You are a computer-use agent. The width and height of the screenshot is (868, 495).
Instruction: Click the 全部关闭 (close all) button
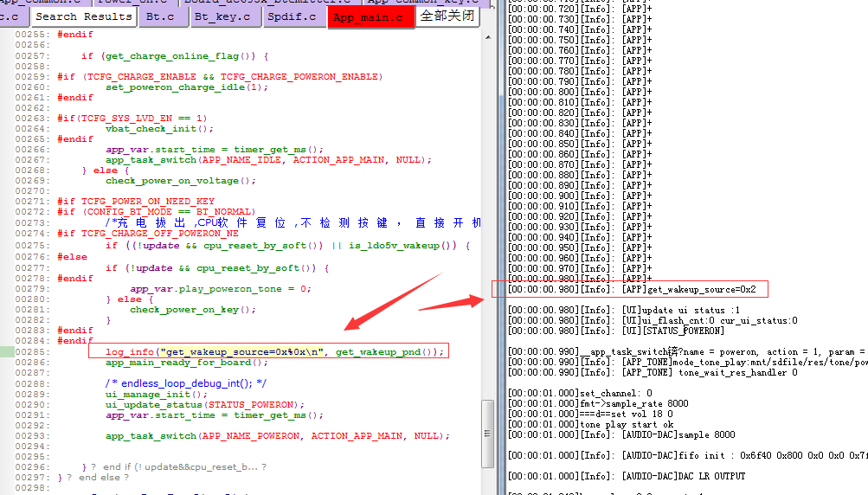(x=447, y=16)
